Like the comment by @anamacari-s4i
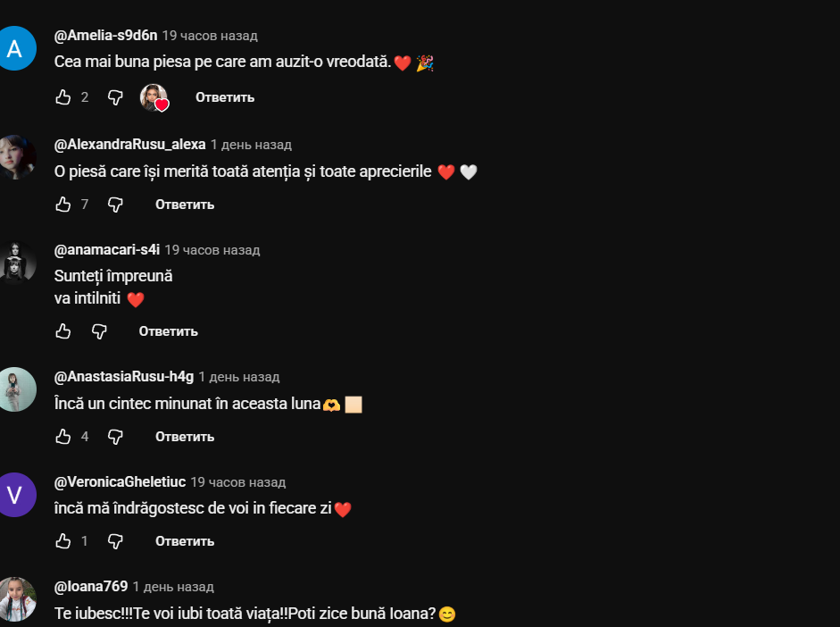The image size is (840, 627). click(63, 331)
